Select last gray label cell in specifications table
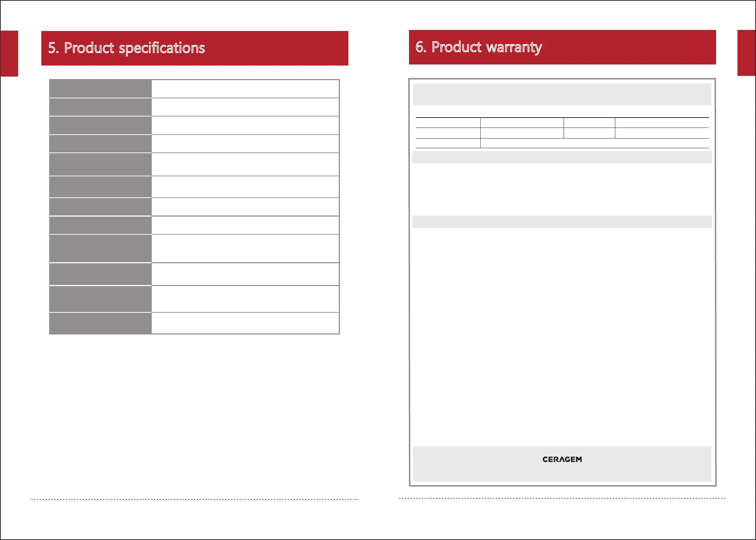This screenshot has height=540, width=756. point(100,323)
